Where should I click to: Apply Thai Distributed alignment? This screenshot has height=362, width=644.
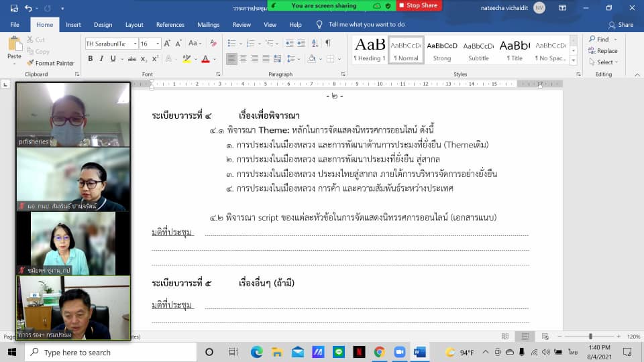[x=278, y=59]
